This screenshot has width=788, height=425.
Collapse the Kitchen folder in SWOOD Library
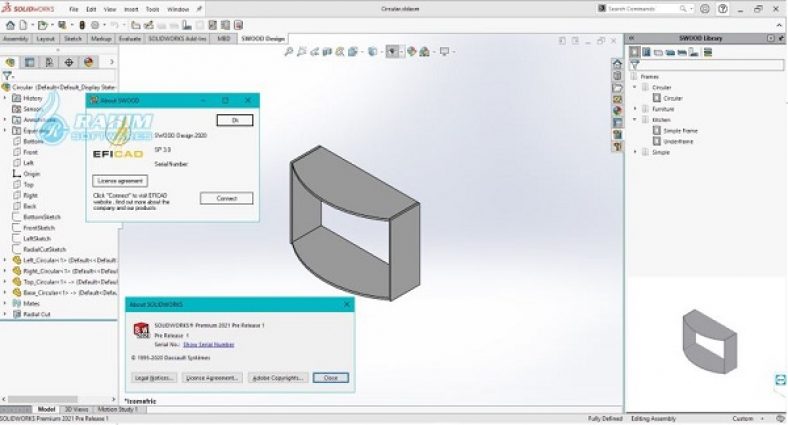click(635, 120)
